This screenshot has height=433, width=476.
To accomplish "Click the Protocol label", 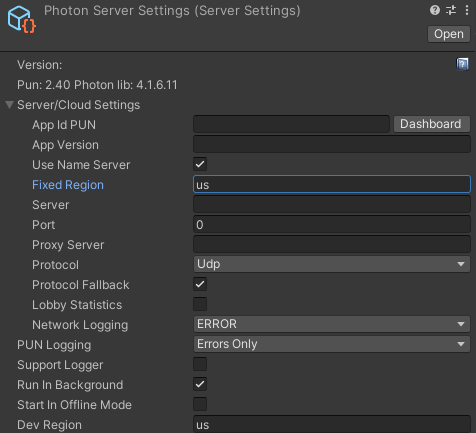I will 55,265.
